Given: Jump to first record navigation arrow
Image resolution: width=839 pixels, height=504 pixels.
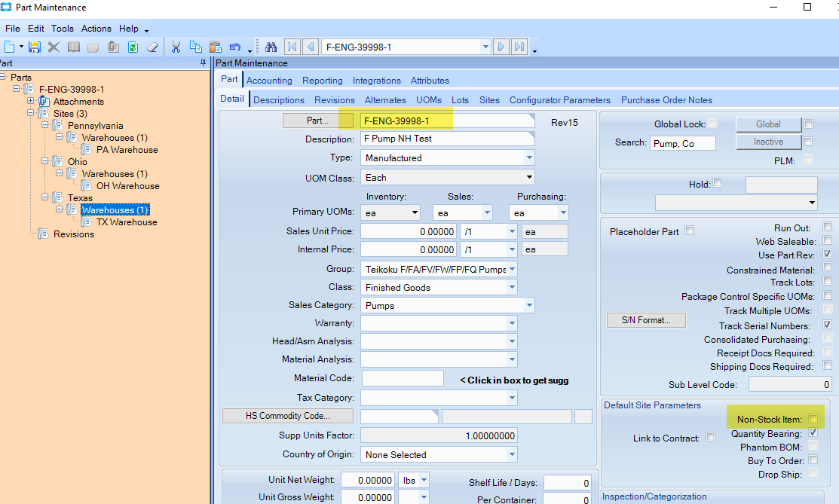Looking at the screenshot, I should [x=292, y=47].
